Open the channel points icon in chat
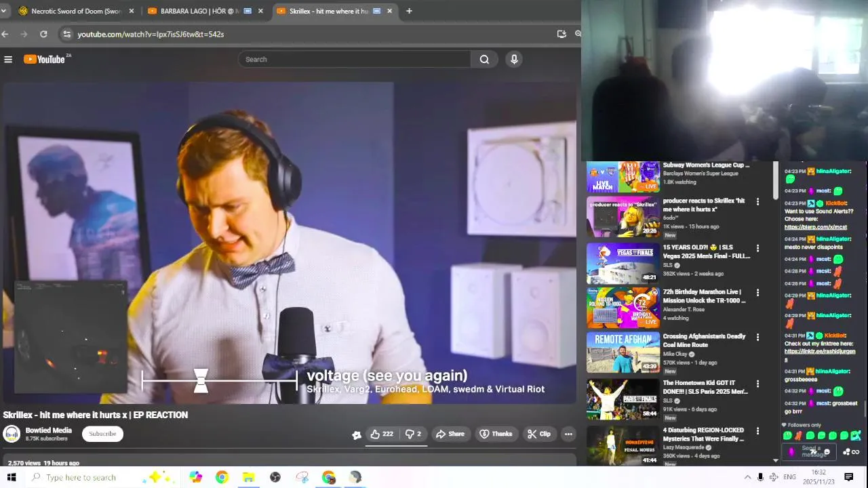 846,452
